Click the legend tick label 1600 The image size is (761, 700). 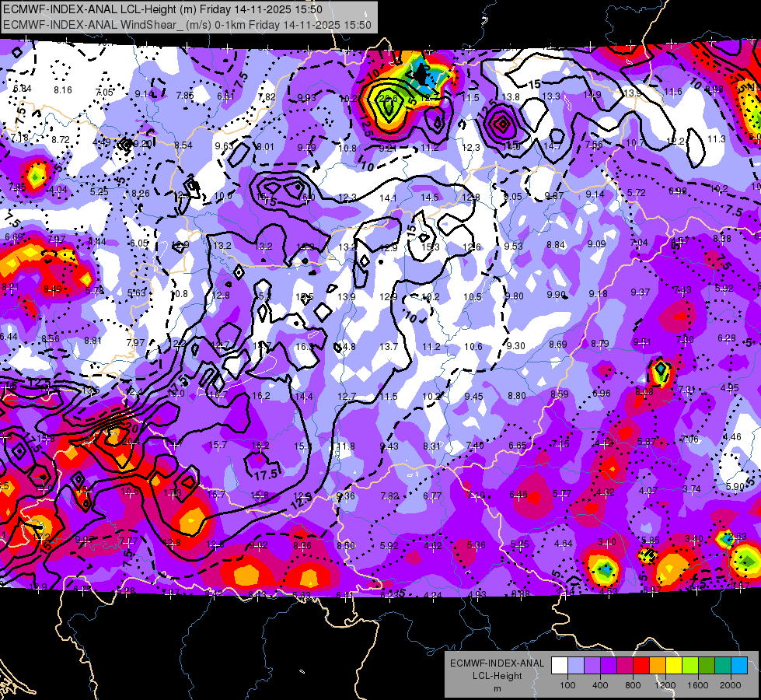[697, 685]
